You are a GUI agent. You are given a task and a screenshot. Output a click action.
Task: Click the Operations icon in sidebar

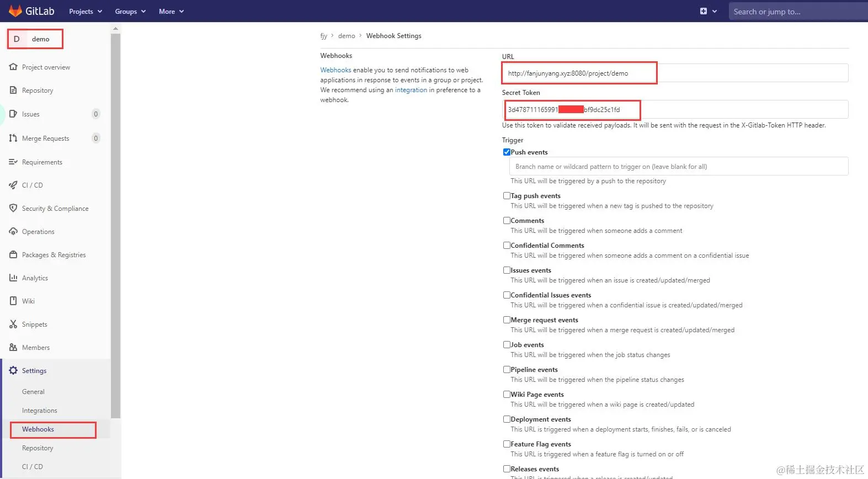pos(13,231)
